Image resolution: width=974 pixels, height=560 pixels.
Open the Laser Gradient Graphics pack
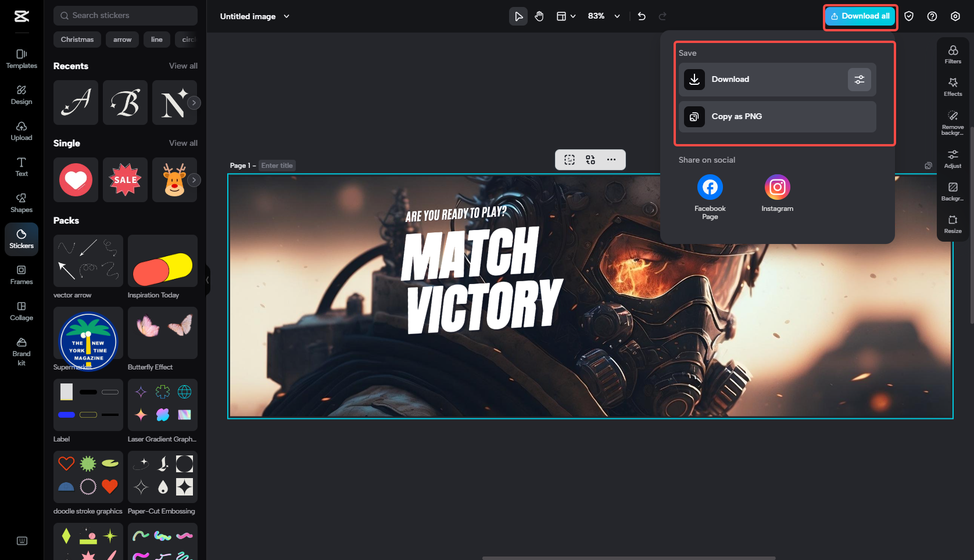163,405
